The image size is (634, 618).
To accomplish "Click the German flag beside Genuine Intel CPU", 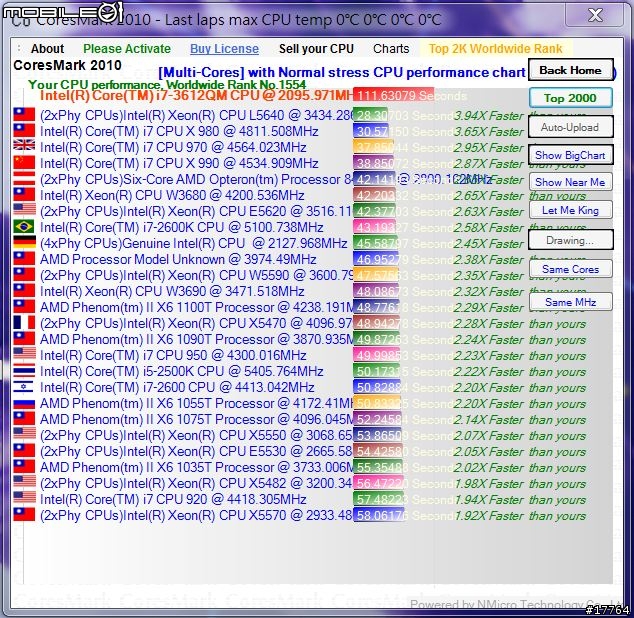I will click(24, 242).
